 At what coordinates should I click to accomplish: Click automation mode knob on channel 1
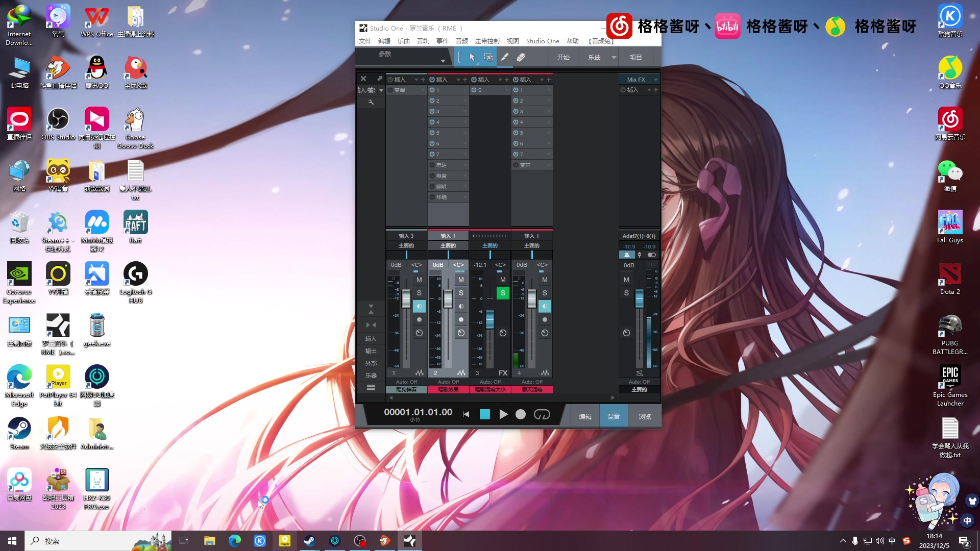pos(419,333)
